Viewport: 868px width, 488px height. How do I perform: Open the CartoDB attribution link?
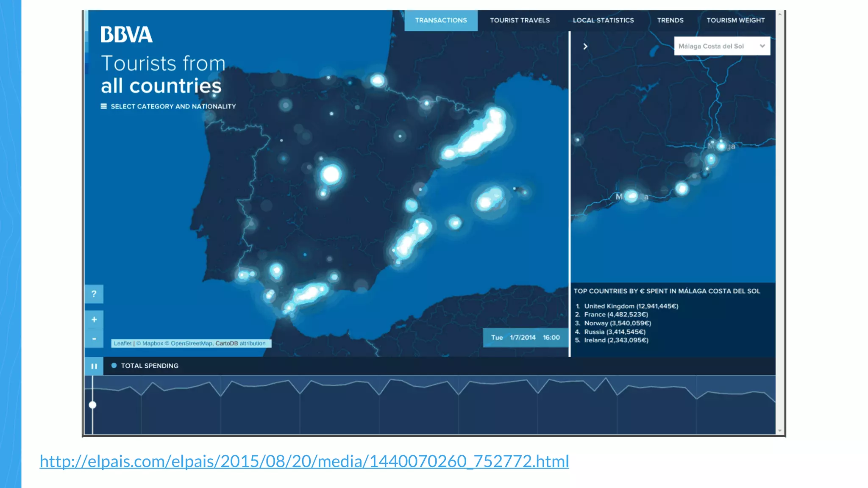(x=227, y=344)
